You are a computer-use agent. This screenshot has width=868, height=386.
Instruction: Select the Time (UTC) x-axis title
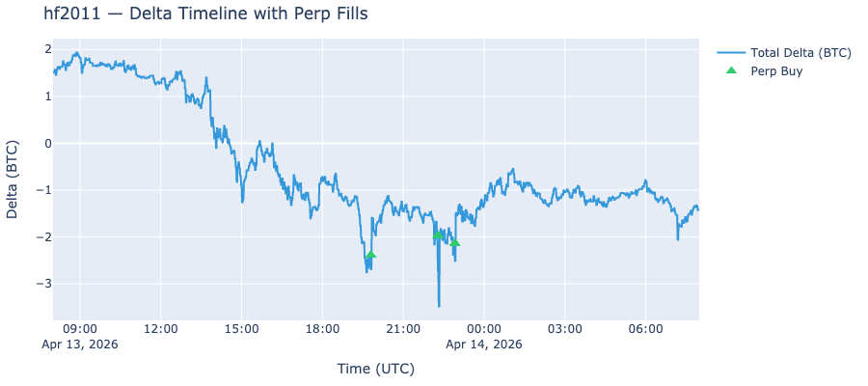point(375,369)
